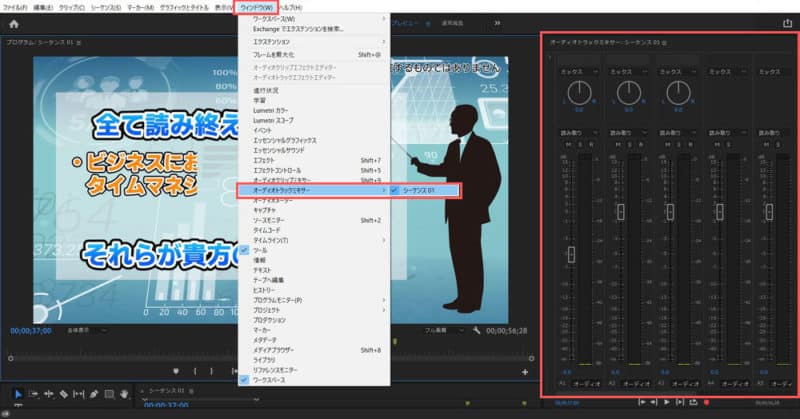Click the export share icon at top right
The width and height of the screenshot is (800, 419).
(786, 24)
